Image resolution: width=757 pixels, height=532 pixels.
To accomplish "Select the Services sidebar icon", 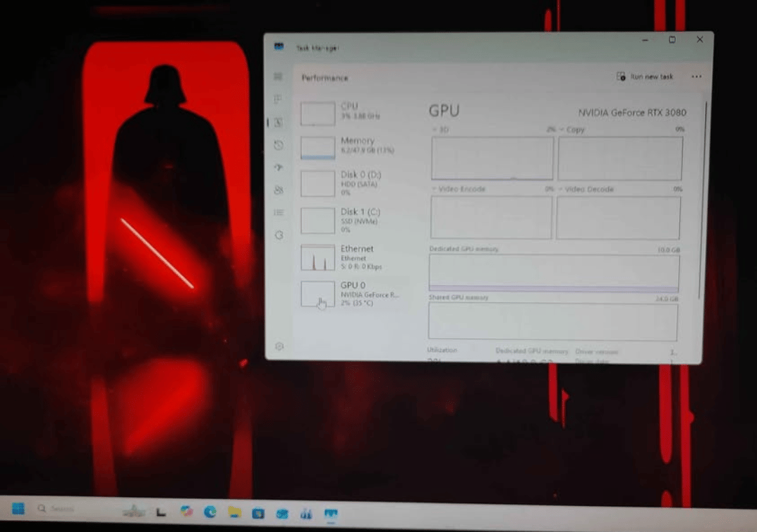I will (279, 235).
